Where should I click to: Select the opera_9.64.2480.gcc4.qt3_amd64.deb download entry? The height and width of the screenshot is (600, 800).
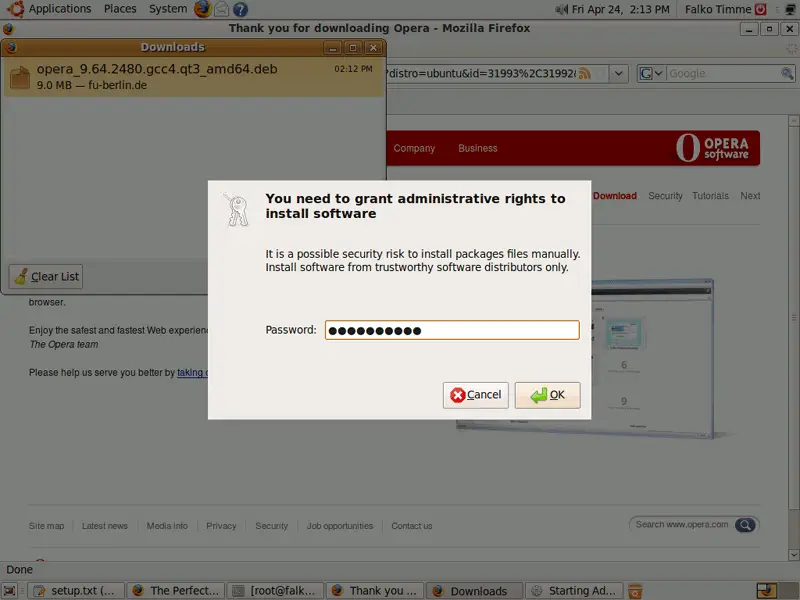194,77
